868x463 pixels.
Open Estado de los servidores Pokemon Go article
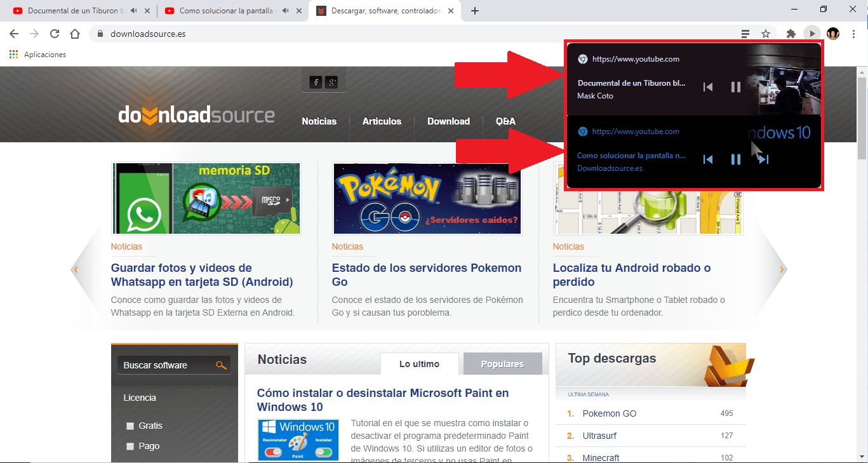point(427,275)
